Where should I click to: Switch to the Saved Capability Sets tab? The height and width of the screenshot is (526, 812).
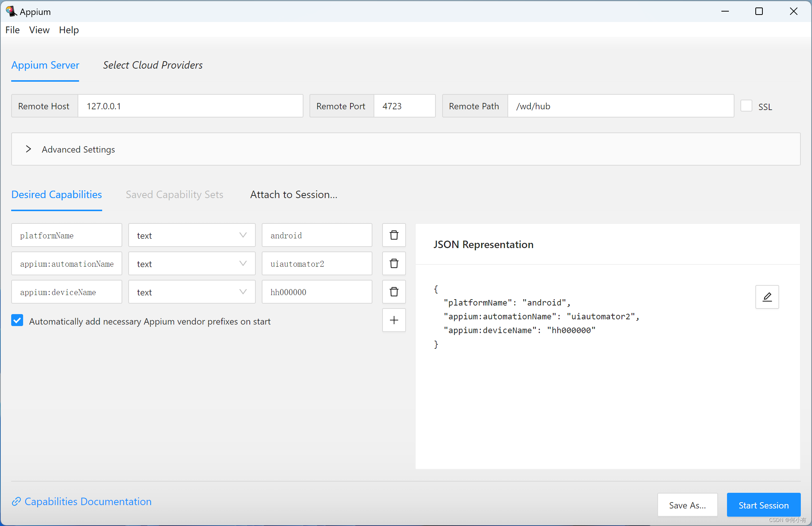[175, 194]
